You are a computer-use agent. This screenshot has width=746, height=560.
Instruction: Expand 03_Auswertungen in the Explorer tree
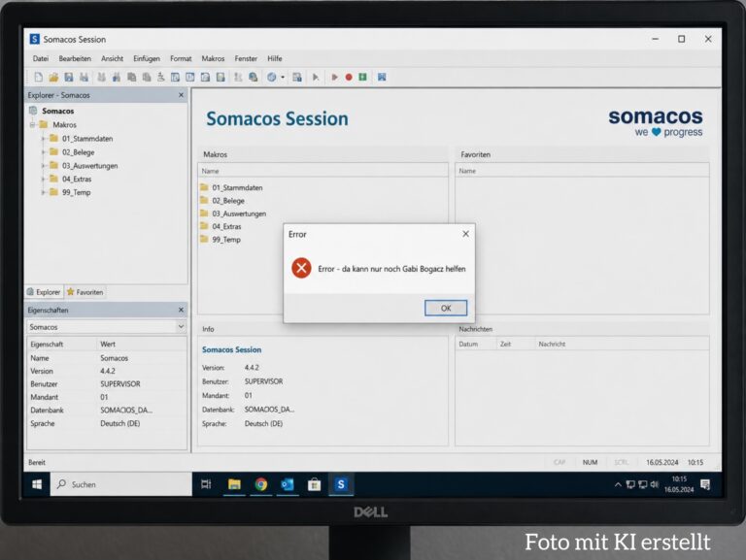pyautogui.click(x=43, y=165)
